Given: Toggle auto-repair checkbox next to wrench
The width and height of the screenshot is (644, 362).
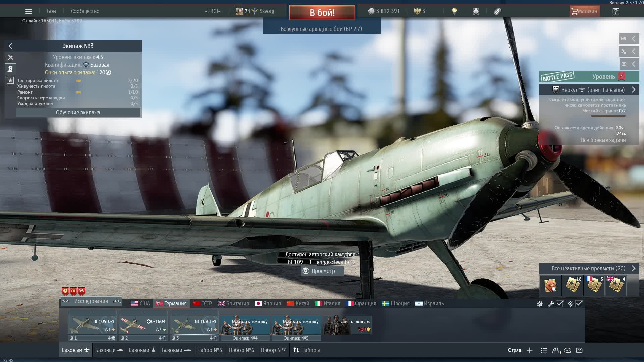Looking at the screenshot, I should [560, 304].
